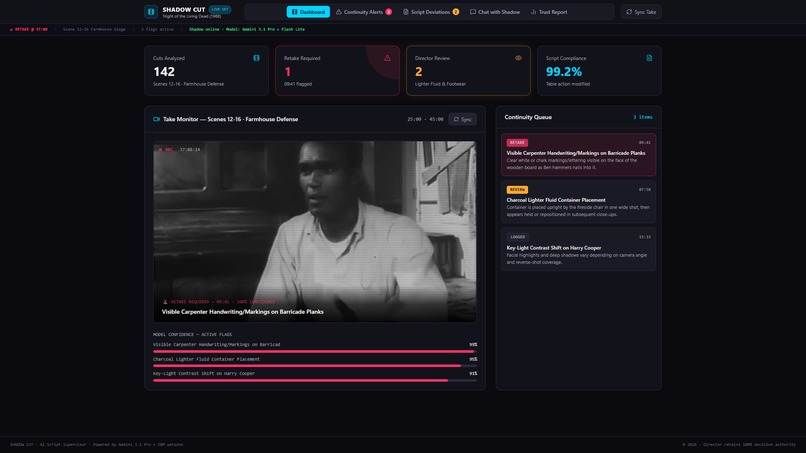Click the Script Deviations orange count badge
806x453 pixels.
point(455,12)
